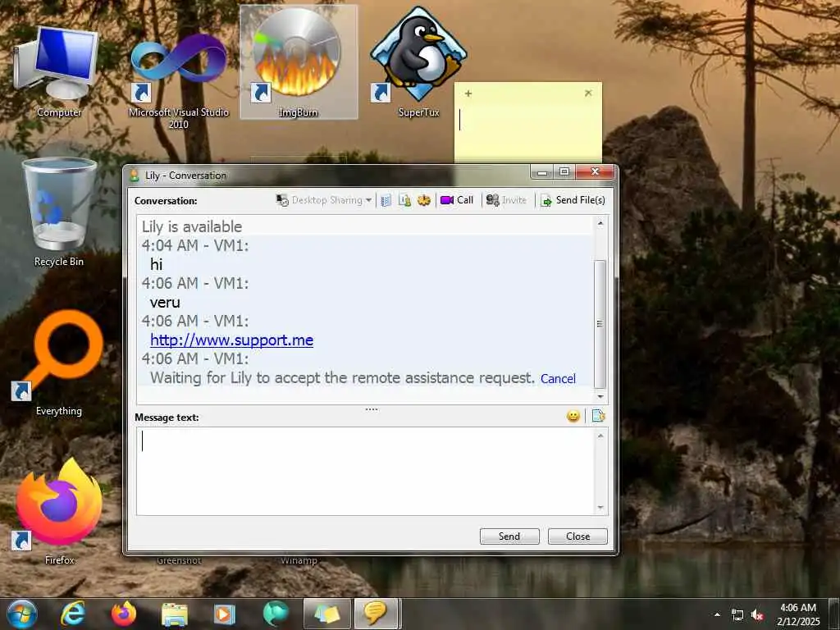This screenshot has height=630, width=840.
Task: Open the http://www.support.me link
Action: click(x=231, y=340)
